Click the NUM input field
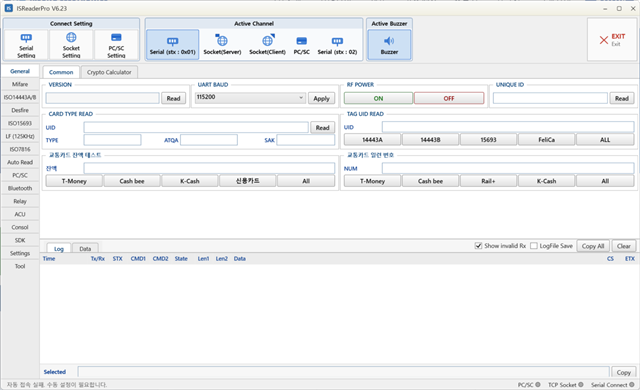 [508, 168]
